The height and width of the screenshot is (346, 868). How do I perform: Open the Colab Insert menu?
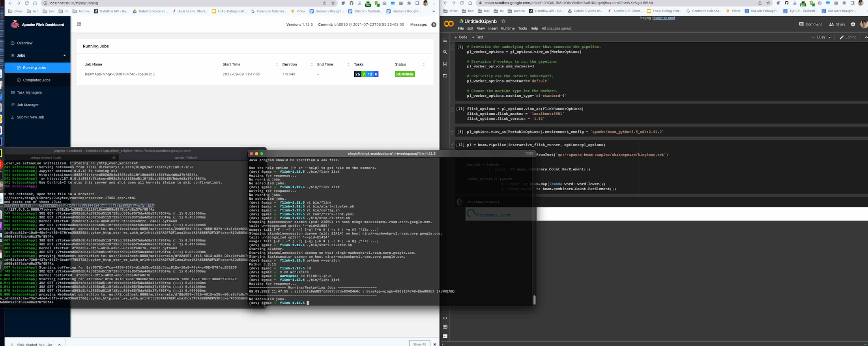click(x=493, y=28)
